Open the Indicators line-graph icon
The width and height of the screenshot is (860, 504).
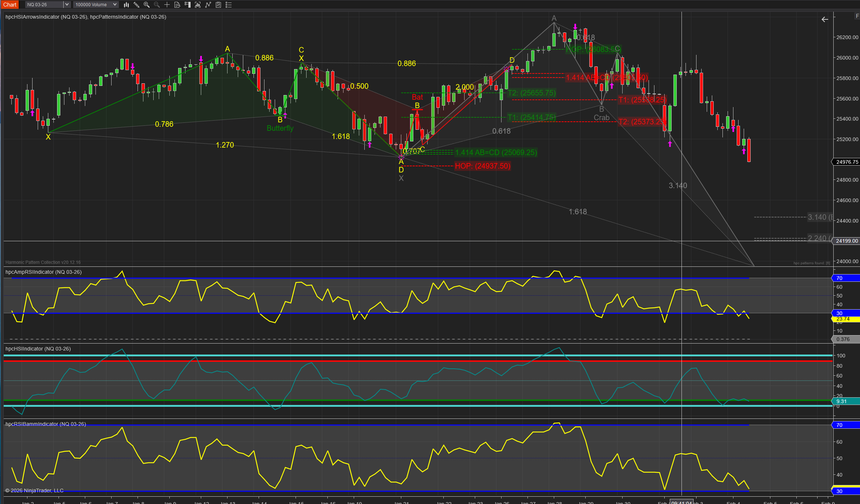pyautogui.click(x=208, y=5)
